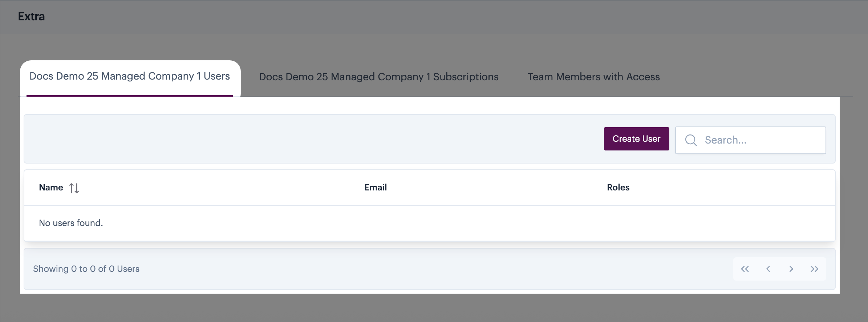Go to first page of users
This screenshot has height=322, width=868.
pos(745,269)
